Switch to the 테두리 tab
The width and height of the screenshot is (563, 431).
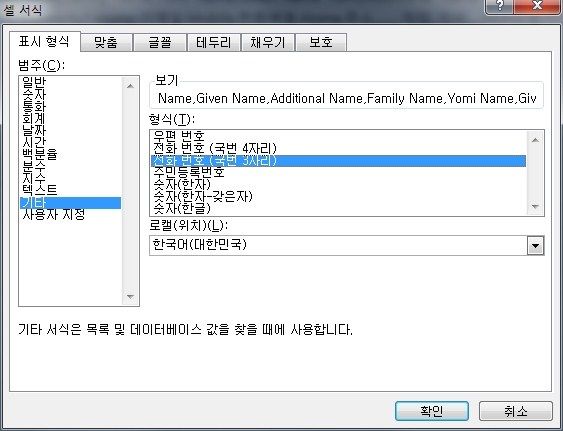[214, 43]
